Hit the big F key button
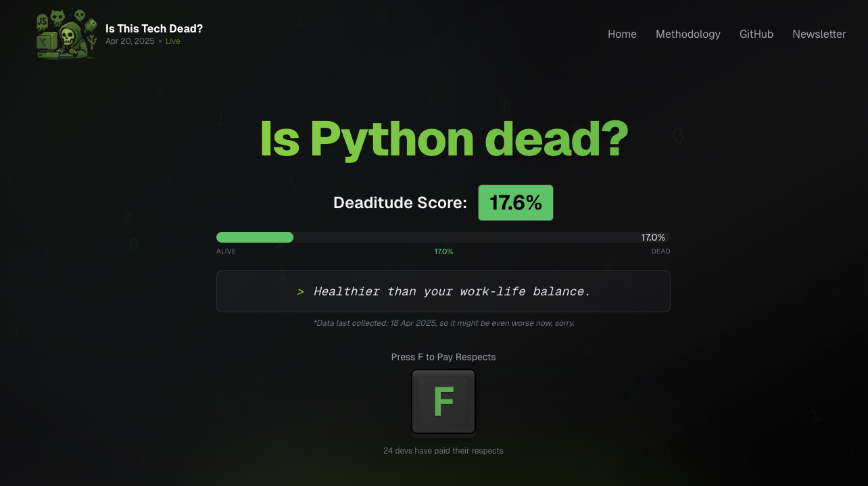The height and width of the screenshot is (486, 868). pos(443,402)
